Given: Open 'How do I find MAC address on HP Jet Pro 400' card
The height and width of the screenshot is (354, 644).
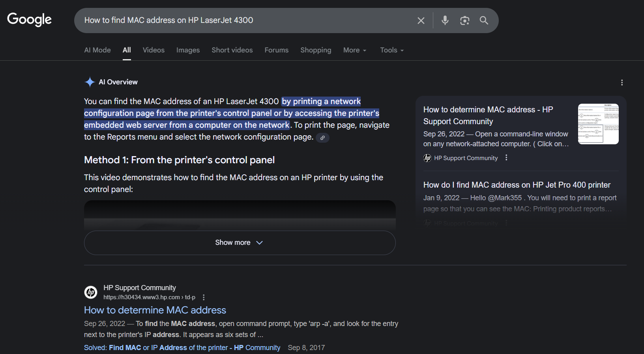Looking at the screenshot, I should click(x=517, y=185).
